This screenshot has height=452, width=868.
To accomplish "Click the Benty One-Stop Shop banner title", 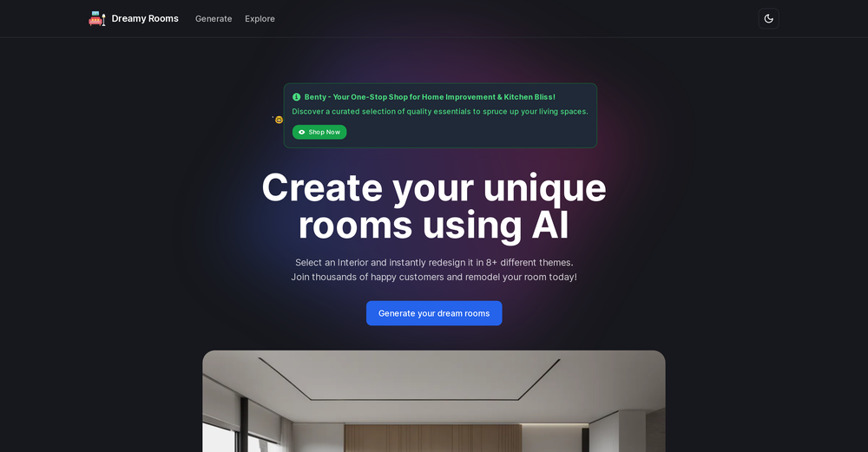I will pos(430,97).
